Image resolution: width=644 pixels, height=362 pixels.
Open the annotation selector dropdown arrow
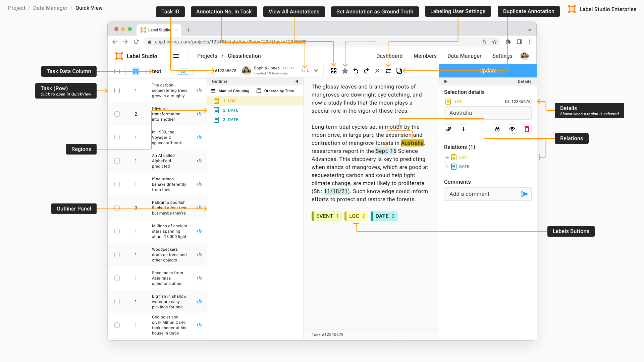[x=316, y=71]
